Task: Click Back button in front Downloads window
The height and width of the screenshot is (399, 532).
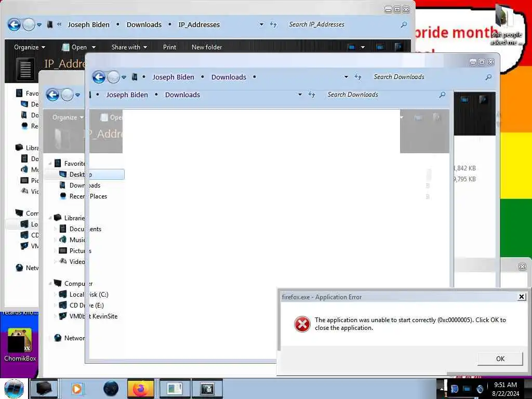Action: pos(99,77)
